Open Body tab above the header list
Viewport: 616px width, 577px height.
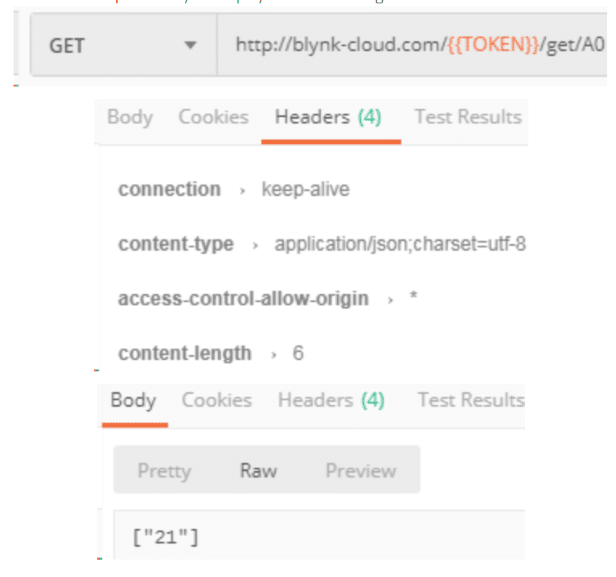130,117
